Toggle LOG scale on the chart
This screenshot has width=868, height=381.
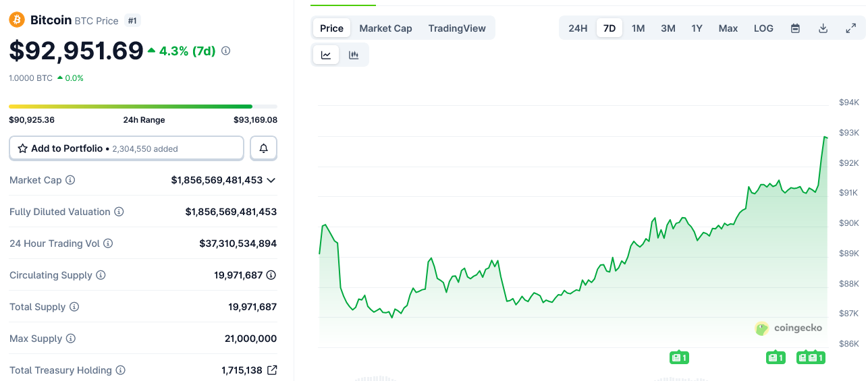(x=763, y=28)
